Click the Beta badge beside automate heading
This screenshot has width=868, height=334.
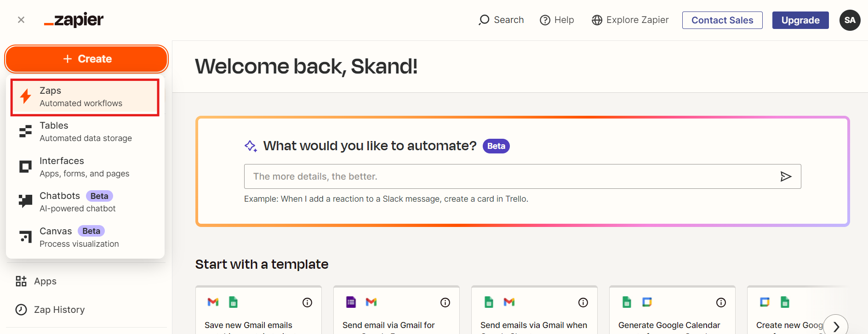[x=496, y=146]
